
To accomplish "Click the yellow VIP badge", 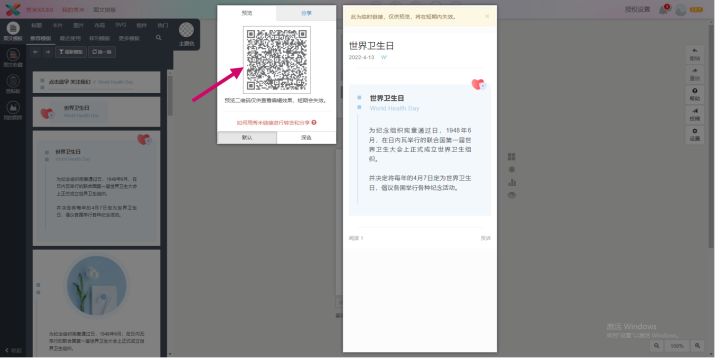I will click(696, 10).
